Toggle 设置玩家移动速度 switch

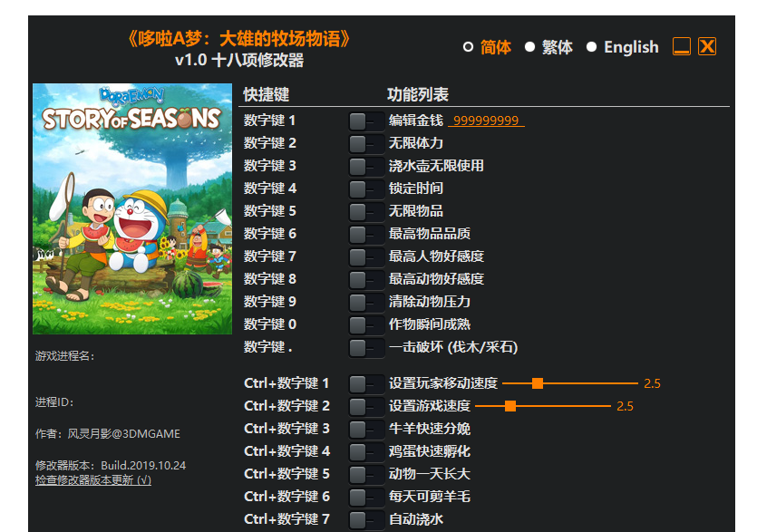[366, 384]
